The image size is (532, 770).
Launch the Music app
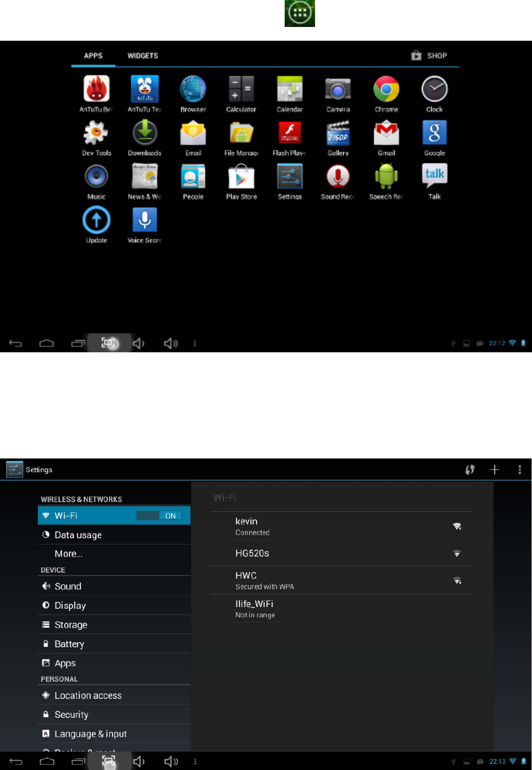pos(96,181)
